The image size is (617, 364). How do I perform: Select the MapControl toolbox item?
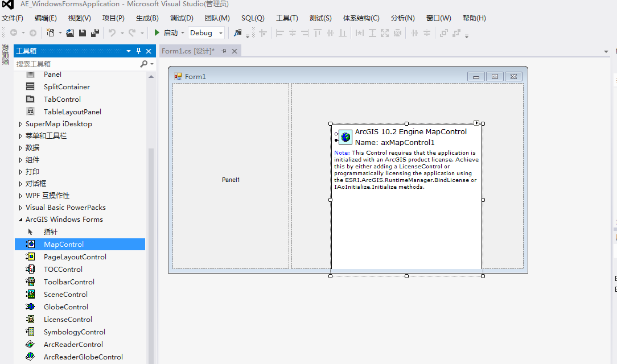80,245
